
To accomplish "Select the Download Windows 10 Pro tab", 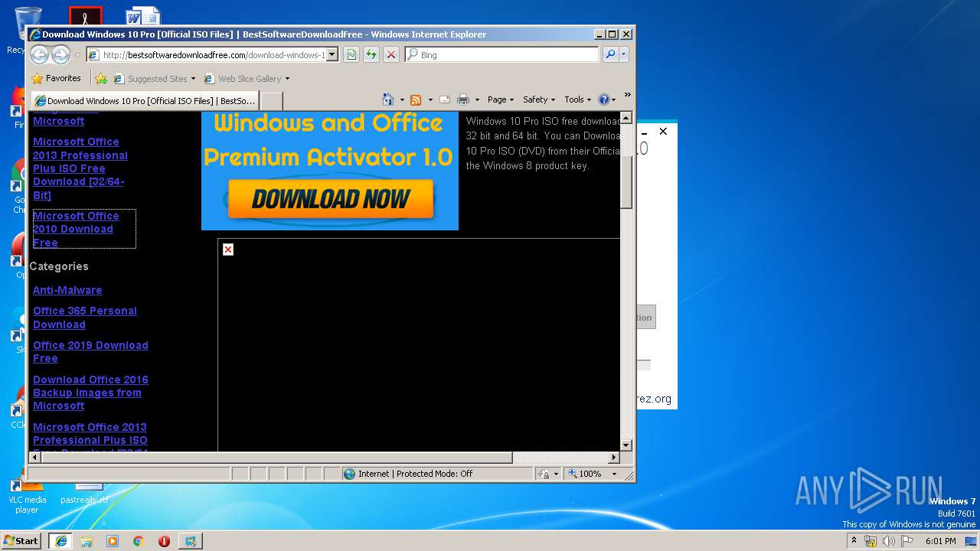I will [x=145, y=101].
